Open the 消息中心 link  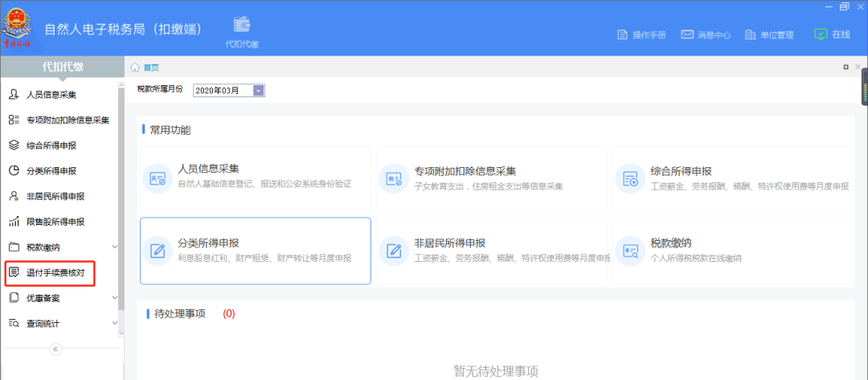pyautogui.click(x=714, y=35)
